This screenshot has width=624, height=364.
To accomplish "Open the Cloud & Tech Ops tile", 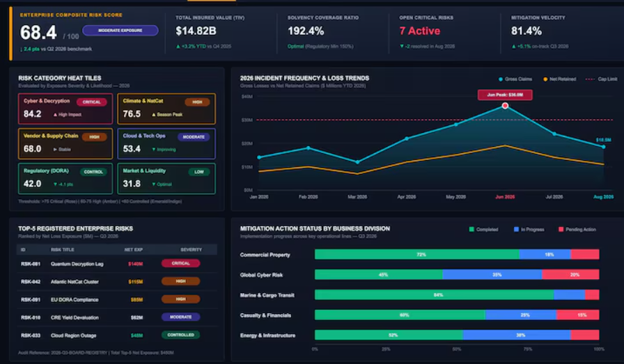I will pyautogui.click(x=166, y=143).
